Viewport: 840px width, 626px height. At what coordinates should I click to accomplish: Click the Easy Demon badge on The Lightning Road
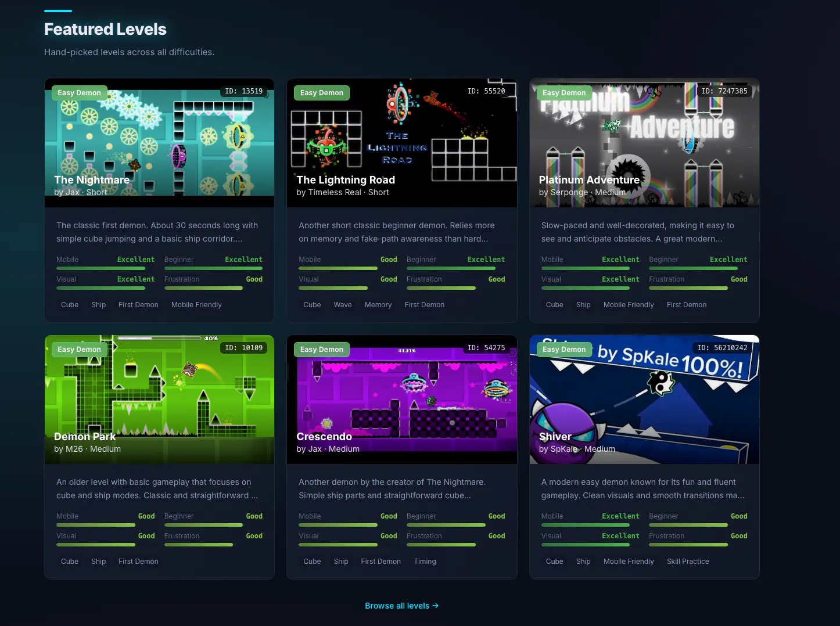[x=322, y=93]
